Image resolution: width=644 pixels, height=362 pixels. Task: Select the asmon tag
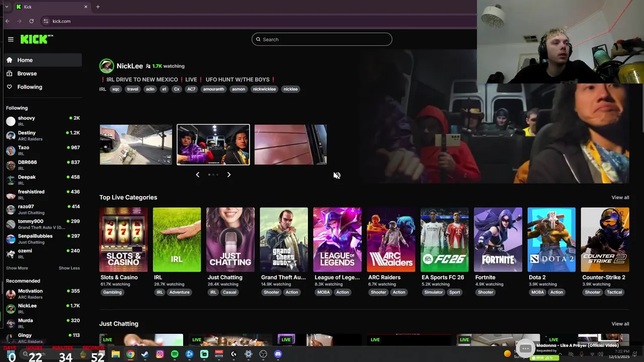tap(238, 89)
